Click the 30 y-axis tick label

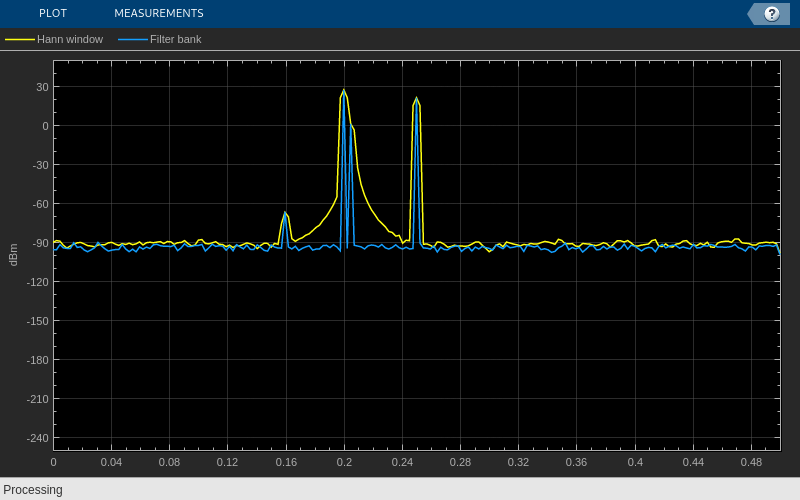[42, 87]
